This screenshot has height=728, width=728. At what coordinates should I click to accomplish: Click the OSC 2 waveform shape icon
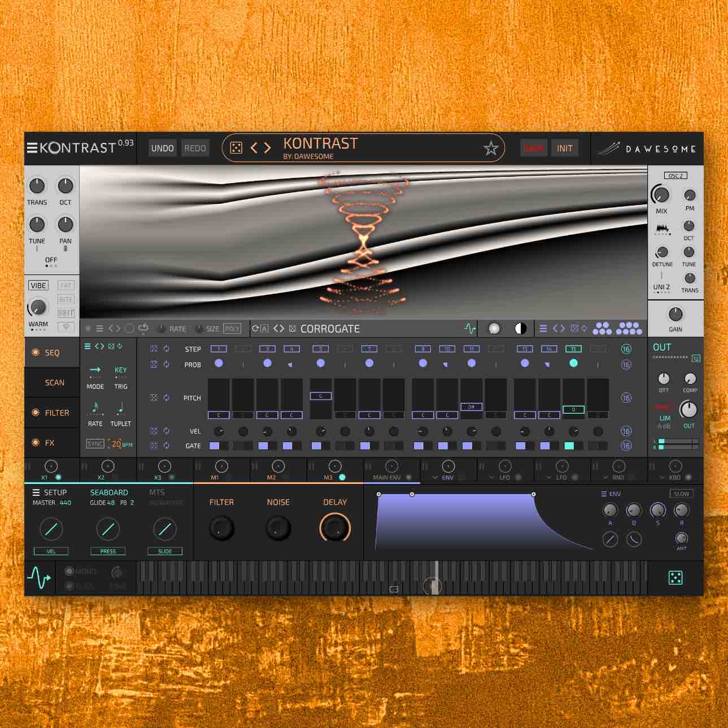(x=662, y=229)
